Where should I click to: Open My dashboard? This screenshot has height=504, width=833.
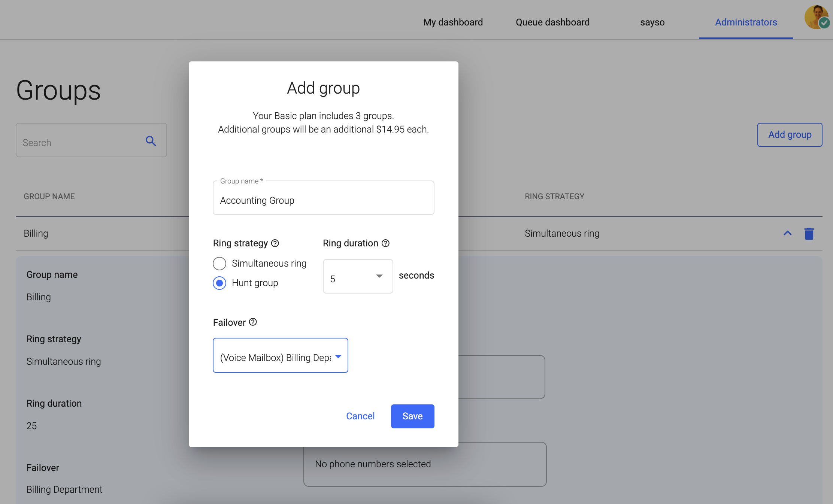click(453, 22)
